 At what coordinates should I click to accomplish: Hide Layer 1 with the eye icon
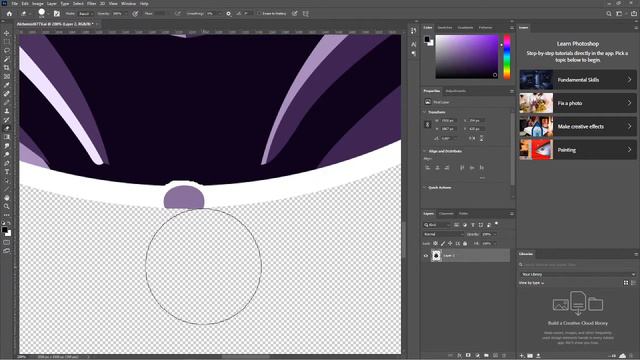[426, 256]
